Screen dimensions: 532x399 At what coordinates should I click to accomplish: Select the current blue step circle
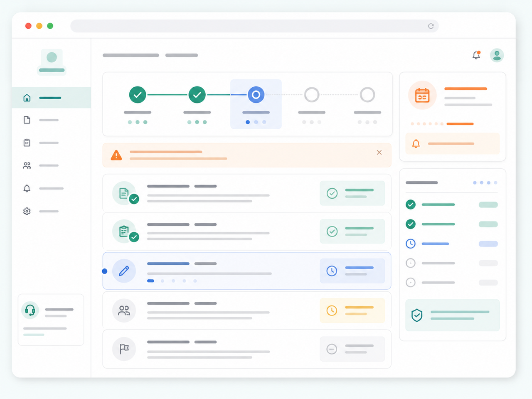pos(256,95)
